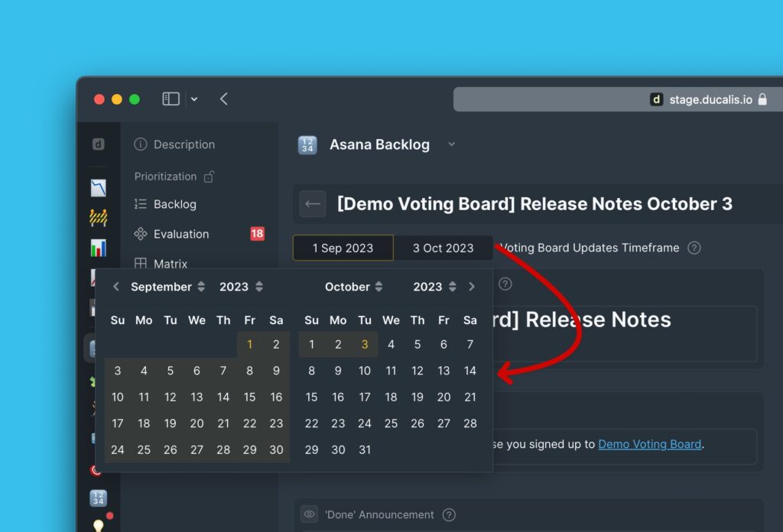
Task: Go to next month in calendar
Action: coord(472,287)
